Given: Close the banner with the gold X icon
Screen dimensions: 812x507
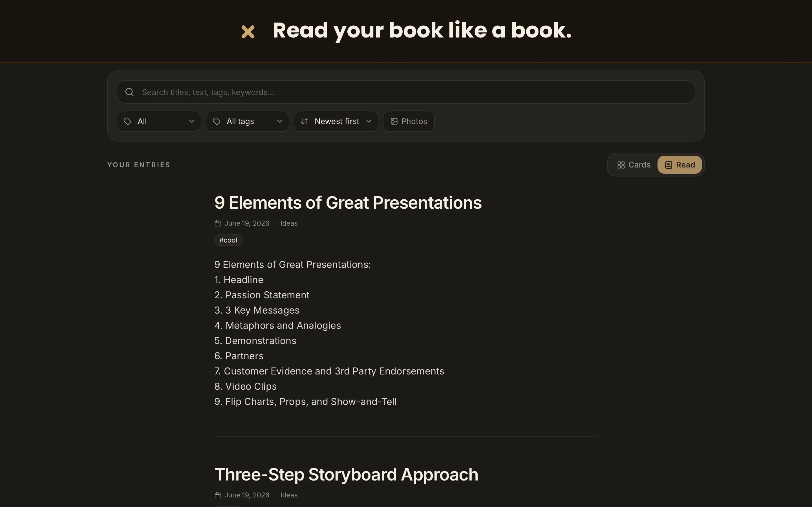Looking at the screenshot, I should (248, 32).
